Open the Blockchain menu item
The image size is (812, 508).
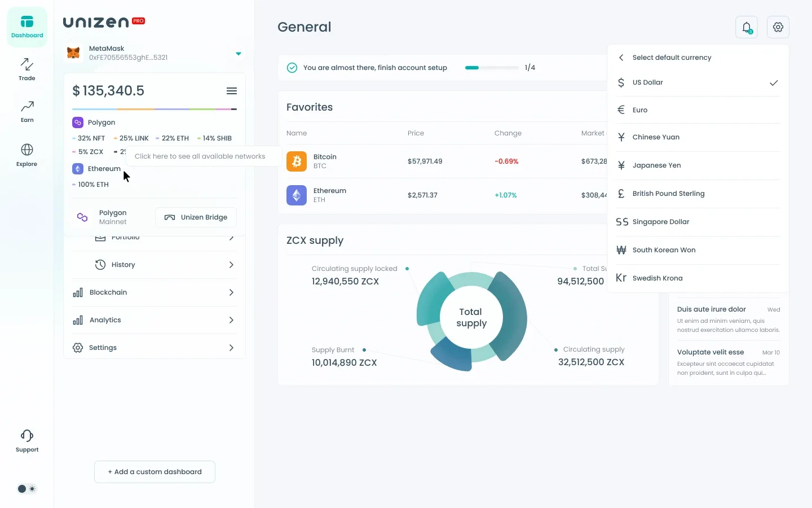point(154,292)
